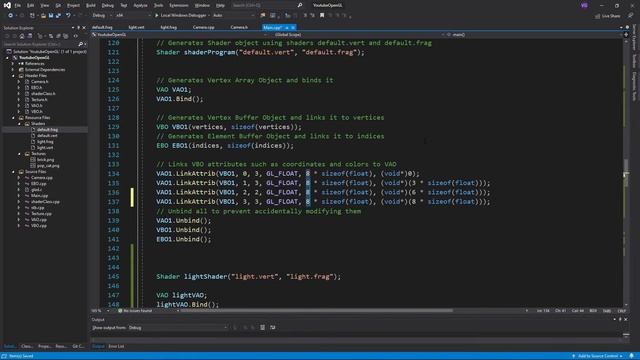Click the No issues found indicator
This screenshot has width=640, height=360.
(x=135, y=311)
